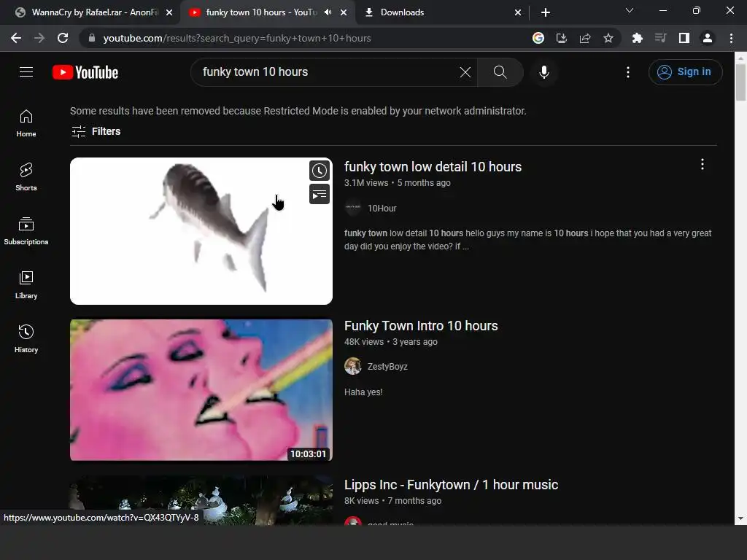Viewport: 747px width, 560px height.
Task: Click the Sign in button
Action: (x=685, y=72)
